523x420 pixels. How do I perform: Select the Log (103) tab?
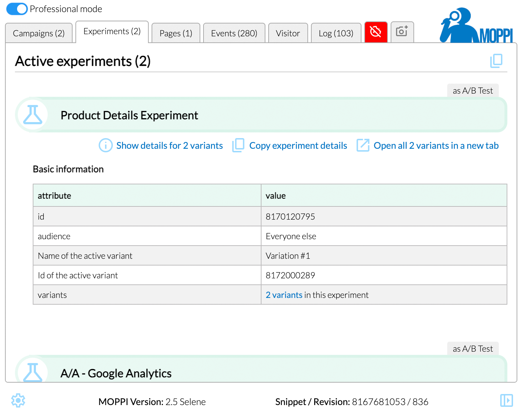pos(336,33)
